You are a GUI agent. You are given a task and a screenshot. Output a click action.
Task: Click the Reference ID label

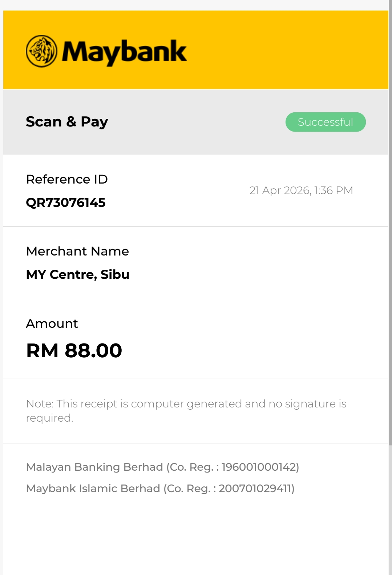tap(67, 179)
